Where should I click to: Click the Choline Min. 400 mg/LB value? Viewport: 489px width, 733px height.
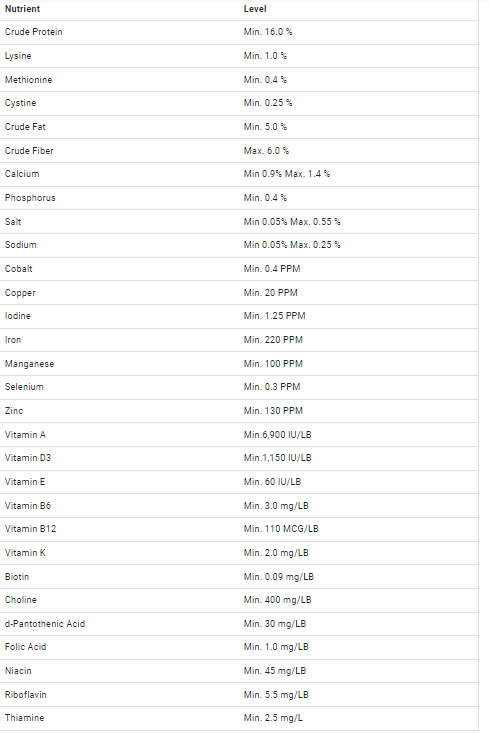(277, 600)
